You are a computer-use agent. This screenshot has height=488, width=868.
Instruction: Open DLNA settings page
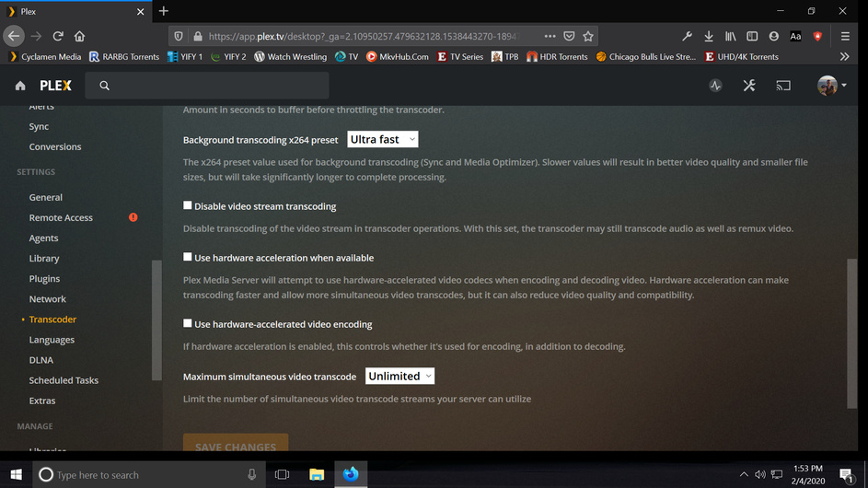(41, 360)
